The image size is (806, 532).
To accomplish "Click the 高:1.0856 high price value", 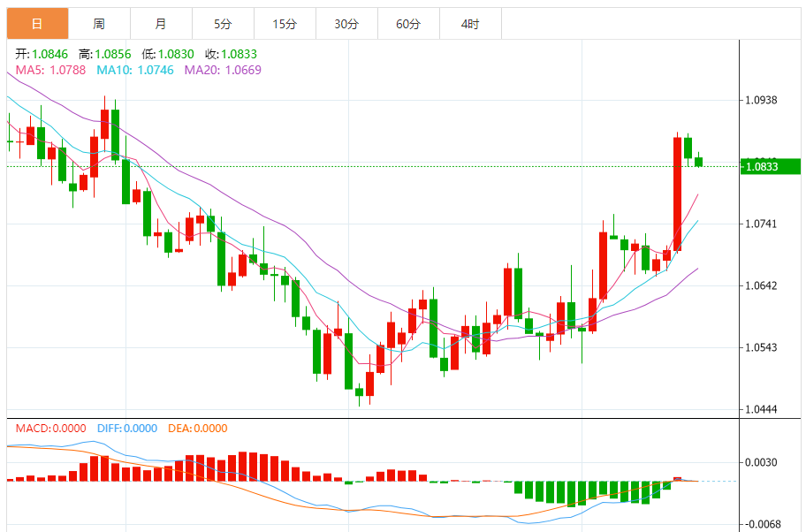I will pos(105,54).
